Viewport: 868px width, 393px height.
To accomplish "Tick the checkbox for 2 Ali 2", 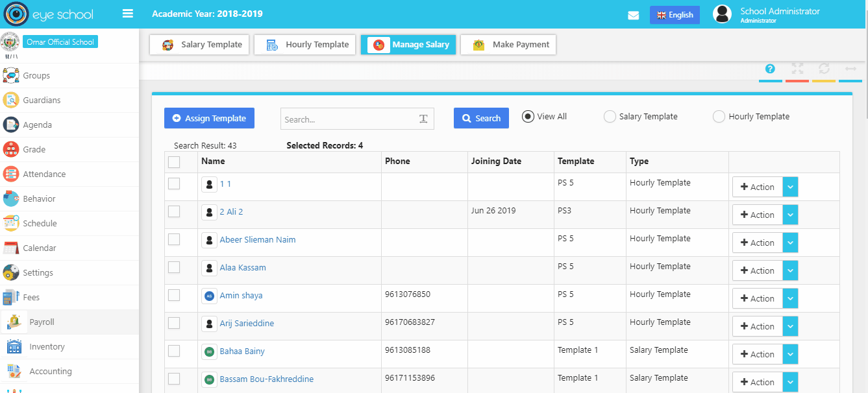I will (174, 211).
